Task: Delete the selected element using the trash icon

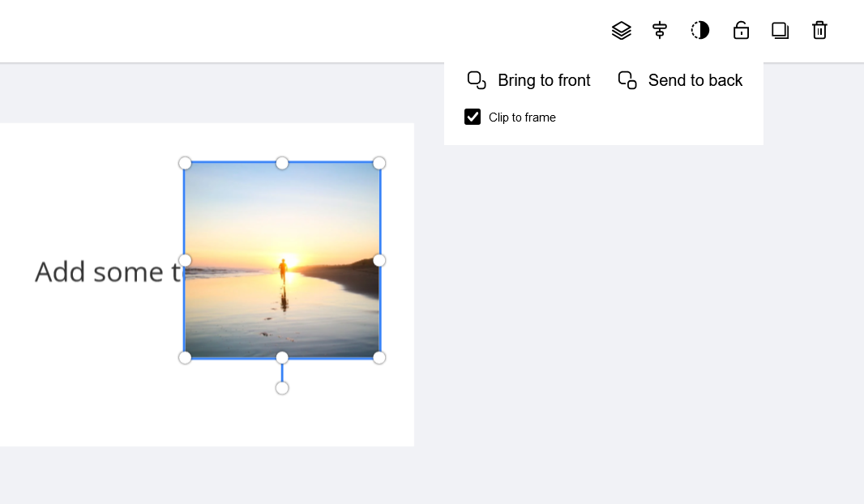Action: [x=819, y=30]
